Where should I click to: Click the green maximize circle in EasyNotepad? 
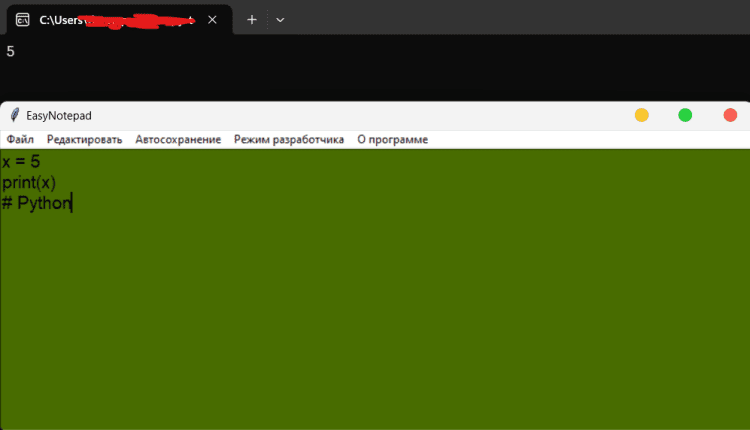pyautogui.click(x=685, y=115)
